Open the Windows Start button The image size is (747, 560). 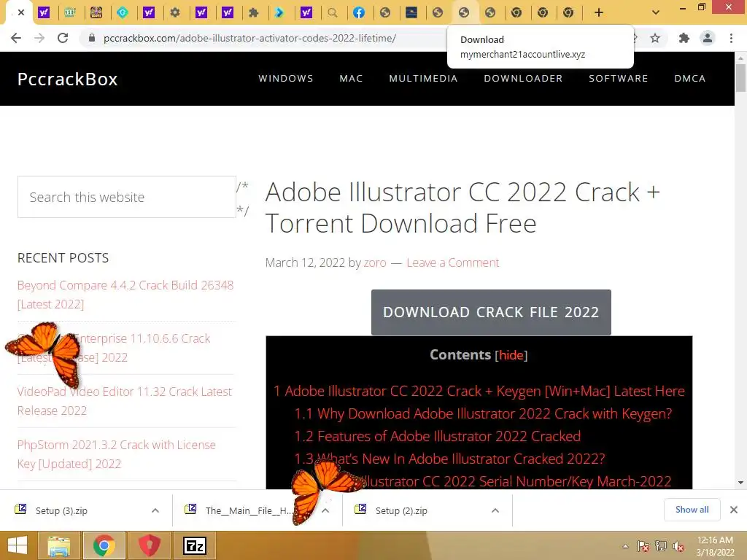pos(18,545)
